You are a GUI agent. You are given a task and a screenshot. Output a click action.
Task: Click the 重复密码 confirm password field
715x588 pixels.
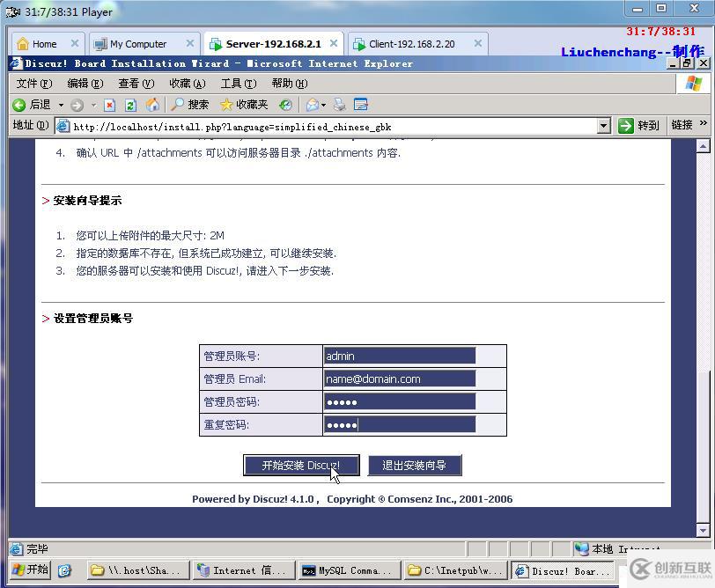pos(400,425)
